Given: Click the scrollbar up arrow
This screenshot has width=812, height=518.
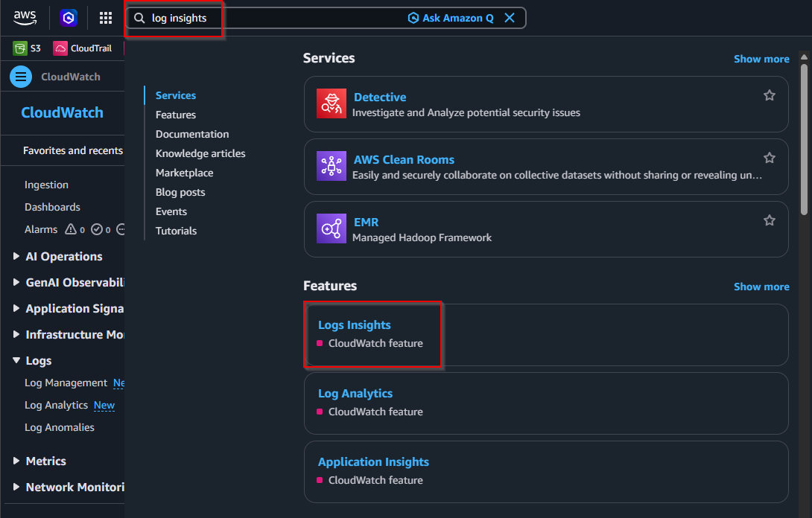Looking at the screenshot, I should tap(804, 57).
